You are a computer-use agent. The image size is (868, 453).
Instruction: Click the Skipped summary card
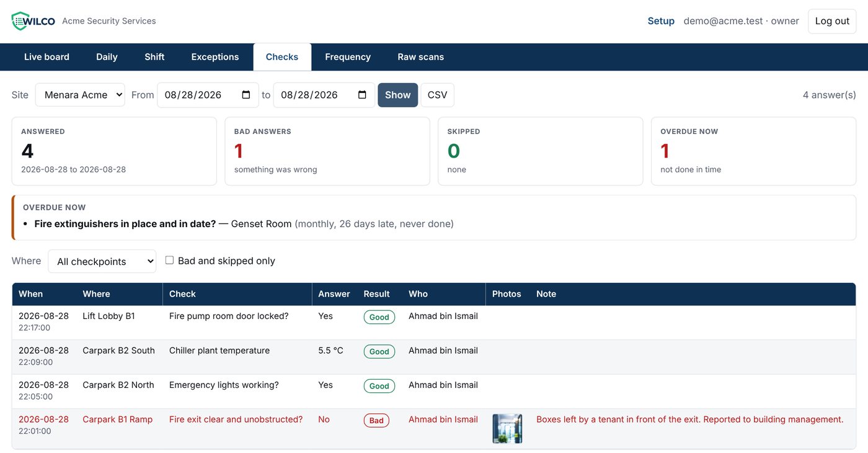pyautogui.click(x=540, y=151)
